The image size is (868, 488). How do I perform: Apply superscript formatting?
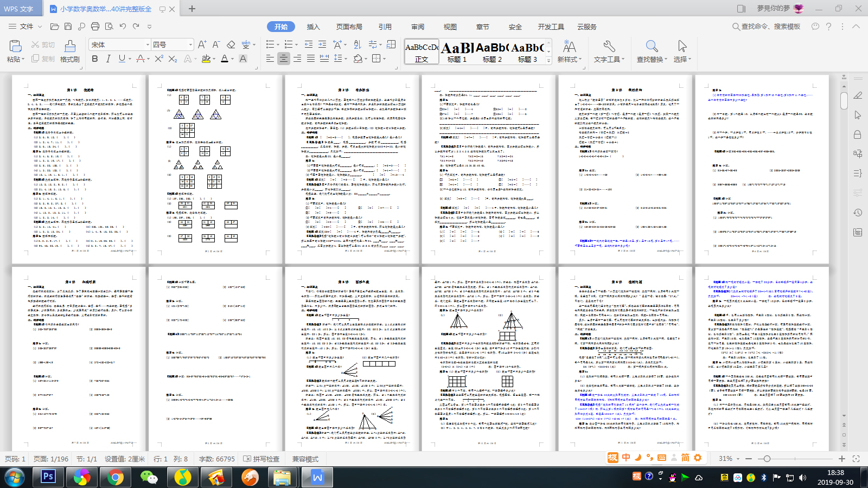pos(158,59)
